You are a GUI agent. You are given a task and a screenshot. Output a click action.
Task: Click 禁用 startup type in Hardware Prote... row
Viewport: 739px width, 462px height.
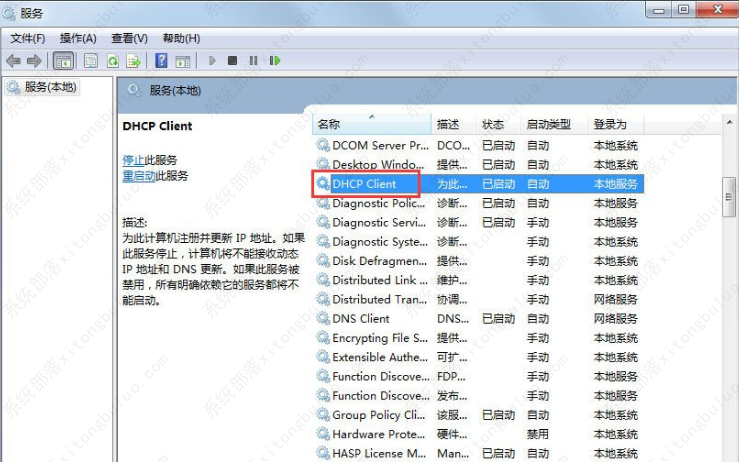coord(538,434)
